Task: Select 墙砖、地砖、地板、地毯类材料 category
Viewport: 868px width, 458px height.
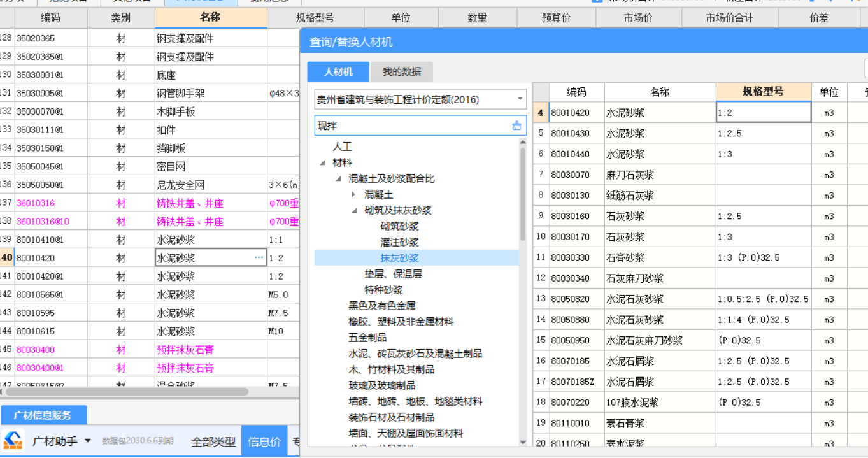Action: click(415, 401)
